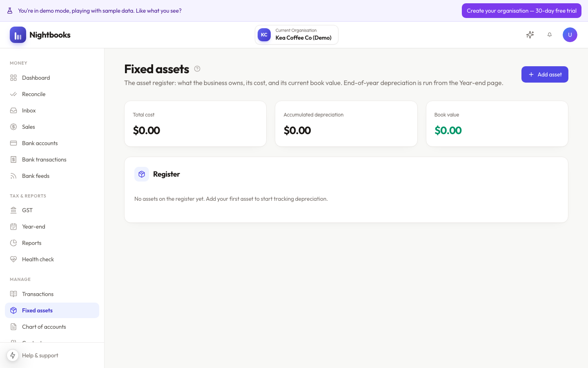Select Fixed assets in sidebar
The height and width of the screenshot is (368, 588).
(52, 310)
